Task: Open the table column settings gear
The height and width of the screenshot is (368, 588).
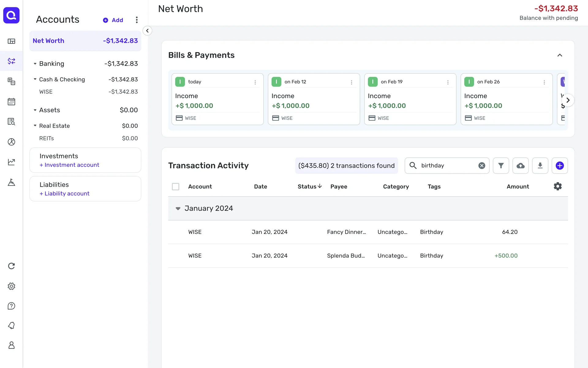Action: pyautogui.click(x=558, y=186)
